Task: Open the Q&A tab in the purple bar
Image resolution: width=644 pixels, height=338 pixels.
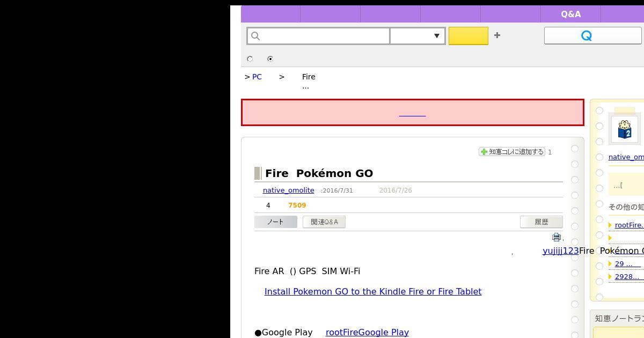Action: 570,14
